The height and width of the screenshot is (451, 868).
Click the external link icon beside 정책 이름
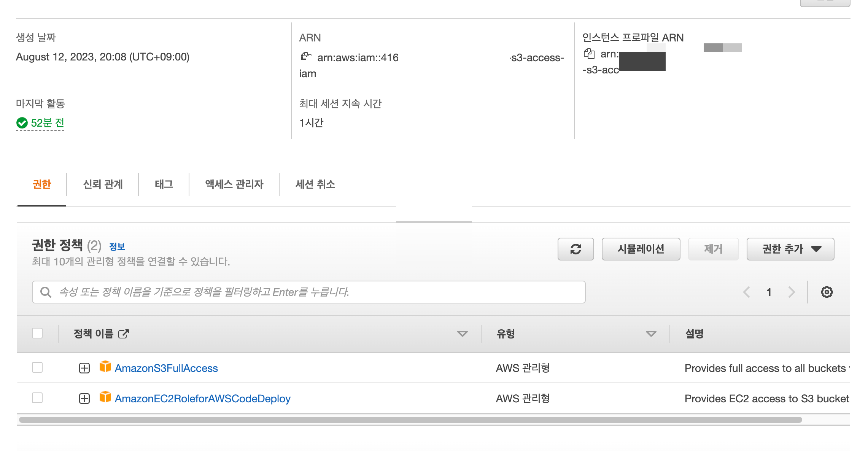coord(124,334)
